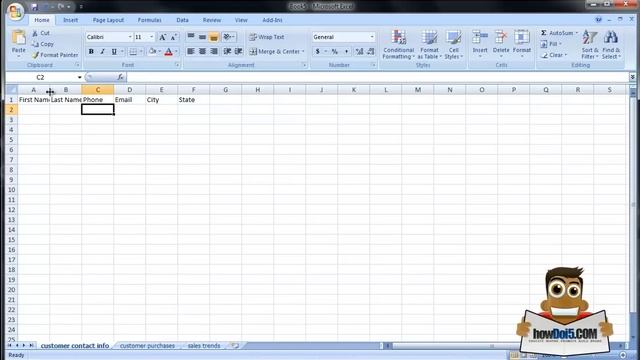Screen dimensions: 640x360
Task: Click the Insert Function fx button
Action: click(x=120, y=77)
